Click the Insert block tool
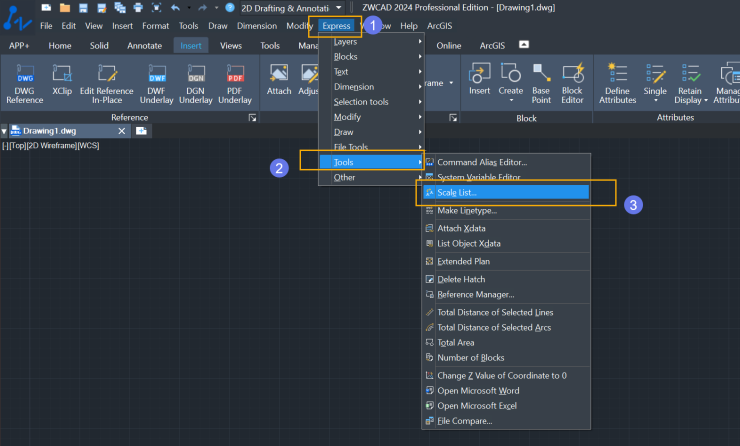The image size is (740, 446). 479,79
